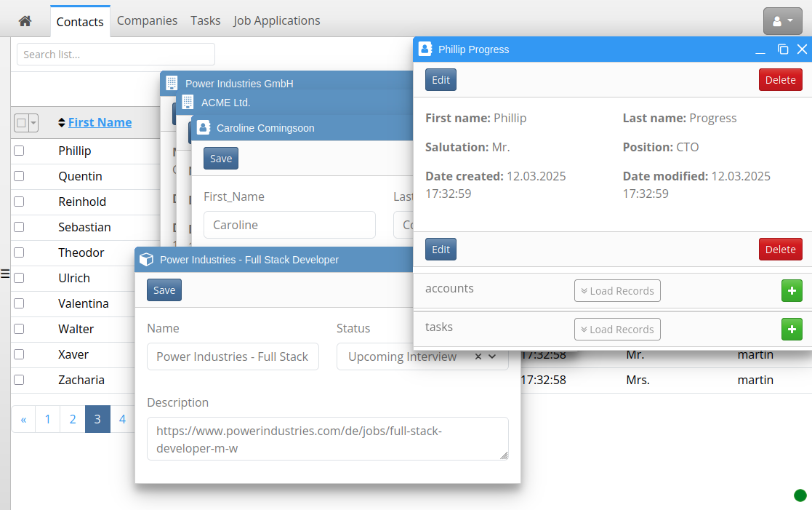This screenshot has height=510, width=812.
Task: Open the select-all checkbox dropdown in header
Action: pos(33,123)
